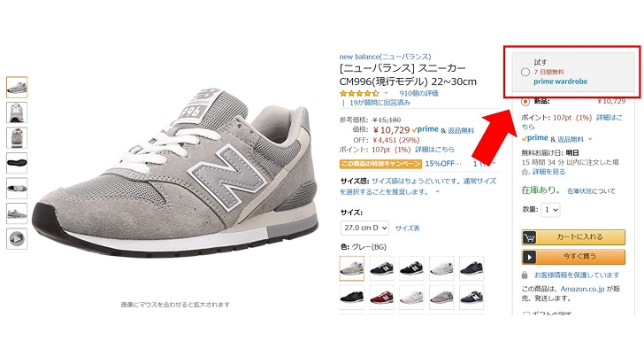
Task: Click the サイズ表 size chart link
Action: click(x=408, y=228)
